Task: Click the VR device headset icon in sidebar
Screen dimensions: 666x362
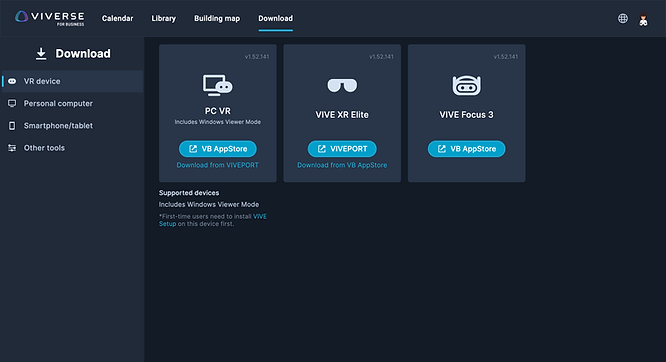Action: [x=12, y=81]
